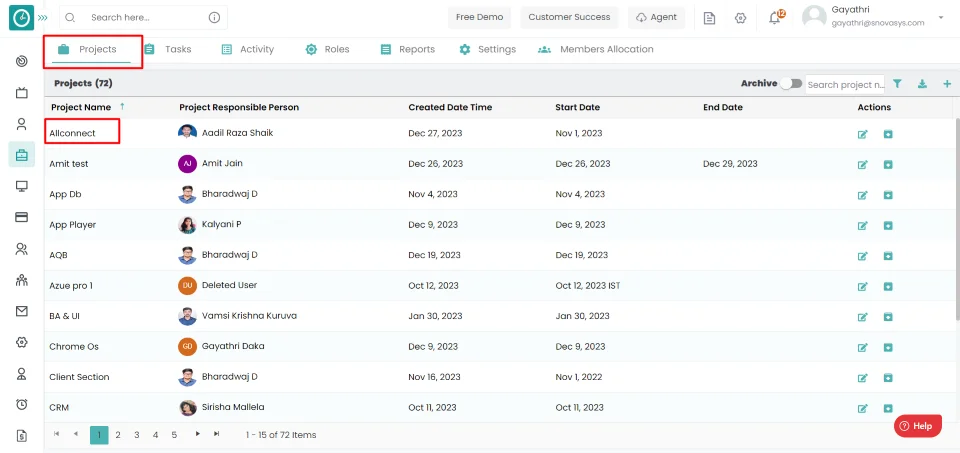Open sidebar gear settings icon

[x=21, y=342]
